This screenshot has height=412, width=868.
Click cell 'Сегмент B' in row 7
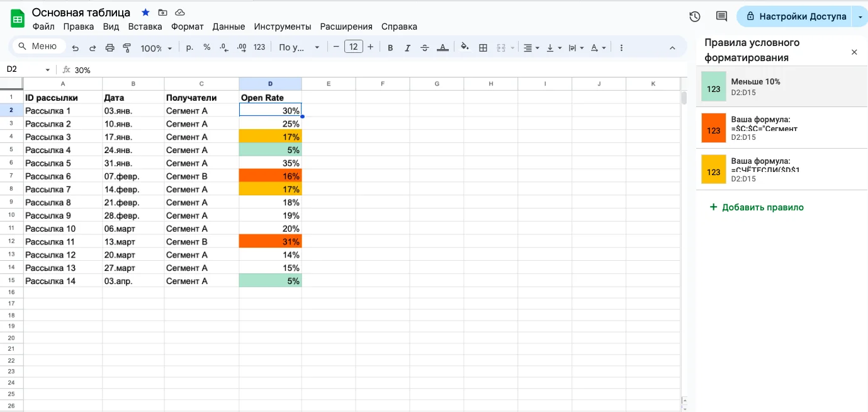201,176
